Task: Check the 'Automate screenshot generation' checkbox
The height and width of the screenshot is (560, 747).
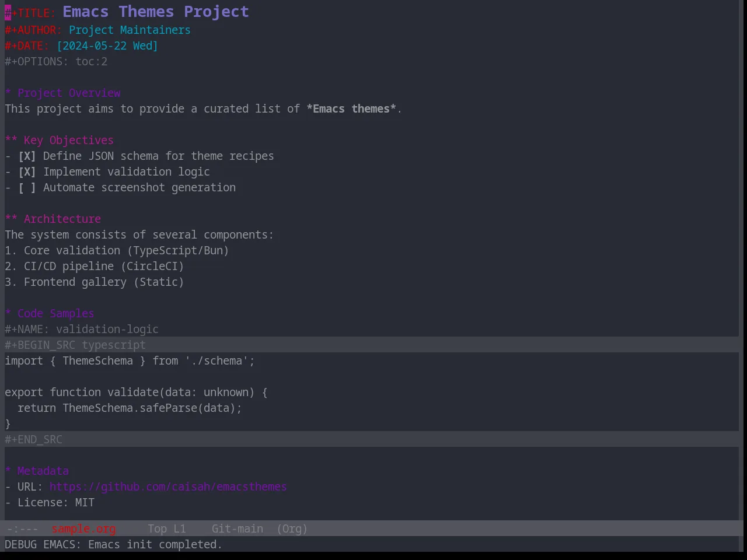Action: click(27, 188)
